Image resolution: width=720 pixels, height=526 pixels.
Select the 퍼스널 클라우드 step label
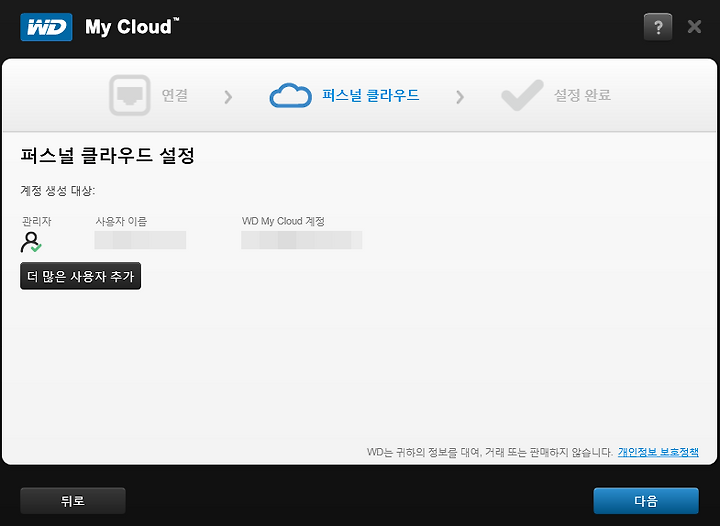[x=371, y=95]
